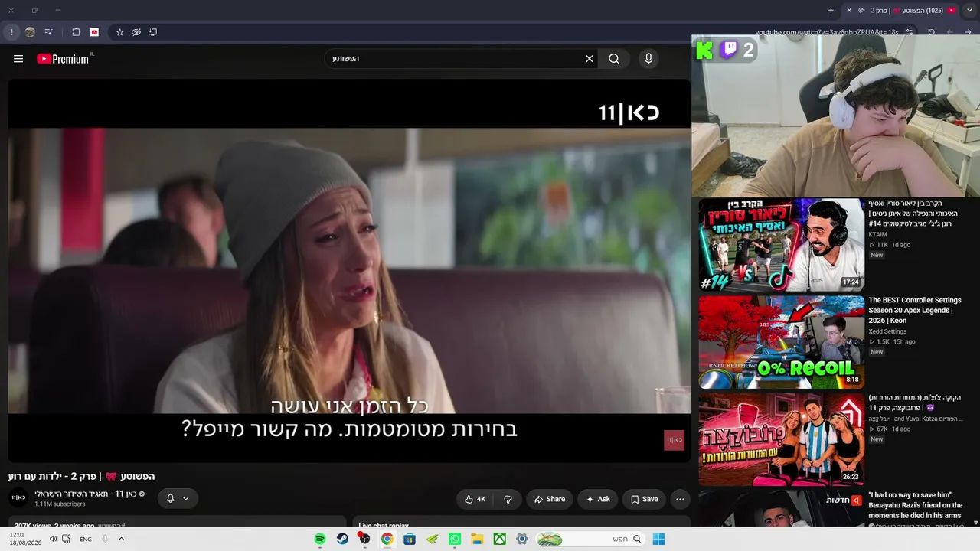Click the red YouTube extension icon

tap(94, 32)
